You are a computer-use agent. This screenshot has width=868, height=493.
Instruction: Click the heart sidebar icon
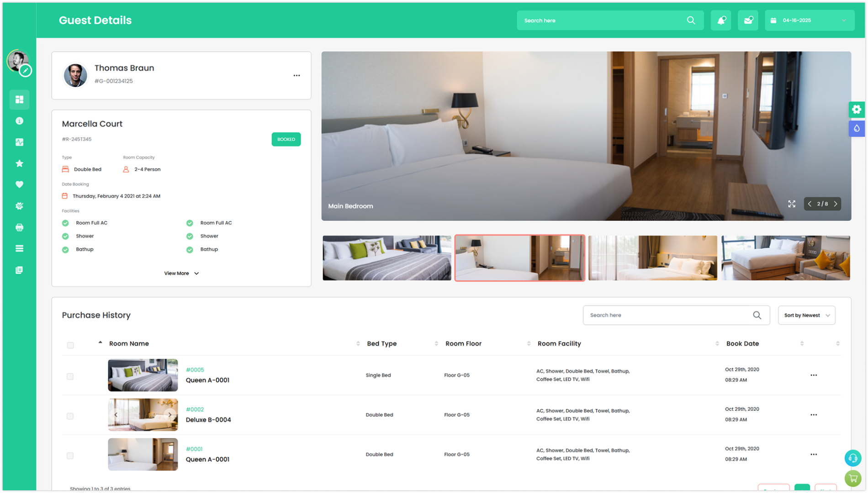tap(19, 184)
